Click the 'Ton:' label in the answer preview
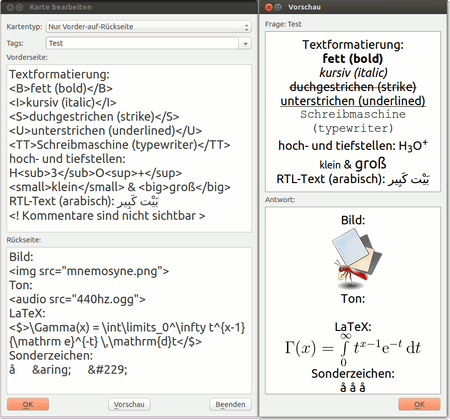Image resolution: width=450 pixels, height=420 pixels. 353,298
